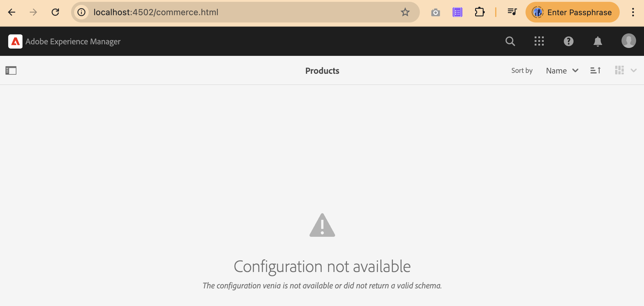Open AEM search magnifier
The height and width of the screenshot is (306, 644).
pyautogui.click(x=510, y=41)
